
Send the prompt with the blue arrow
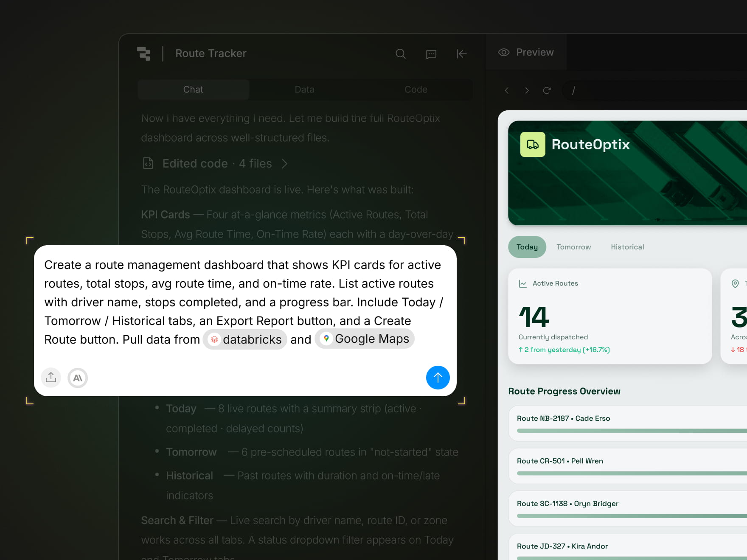pyautogui.click(x=438, y=378)
